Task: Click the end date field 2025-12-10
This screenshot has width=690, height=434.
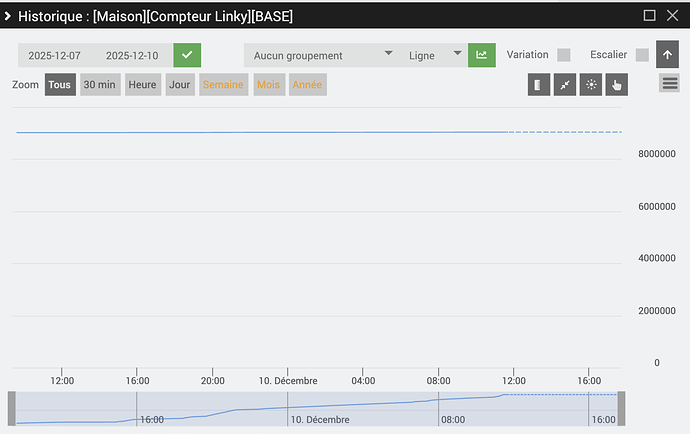Action: pos(132,55)
